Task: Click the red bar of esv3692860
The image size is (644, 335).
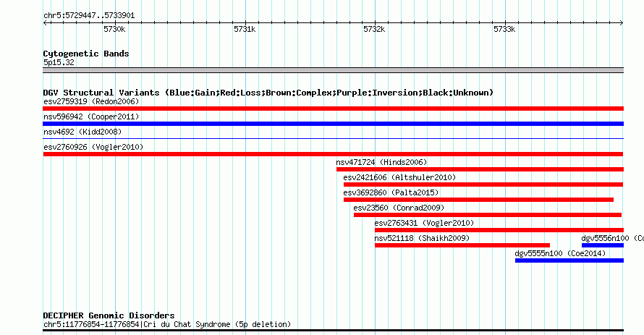Action: (x=478, y=200)
